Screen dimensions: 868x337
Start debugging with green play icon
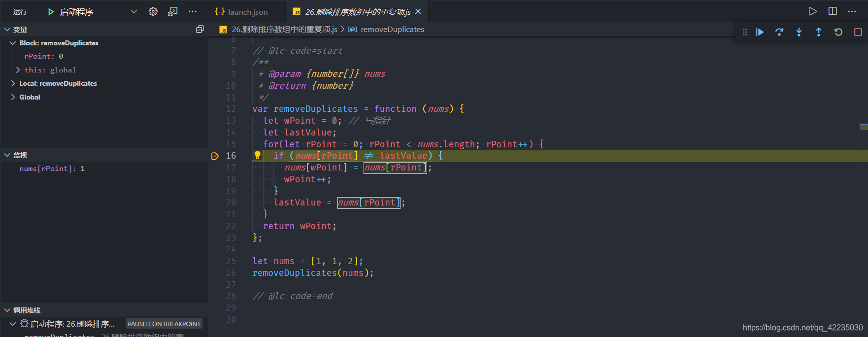click(x=51, y=11)
